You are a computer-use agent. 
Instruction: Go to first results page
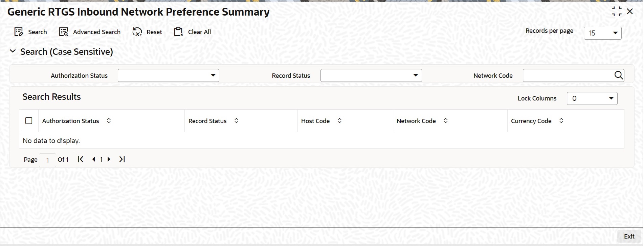click(80, 159)
